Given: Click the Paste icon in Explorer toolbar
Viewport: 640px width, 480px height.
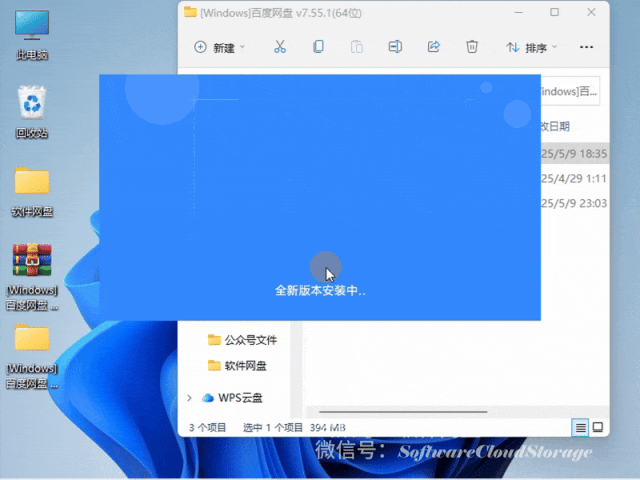Looking at the screenshot, I should pyautogui.click(x=357, y=47).
